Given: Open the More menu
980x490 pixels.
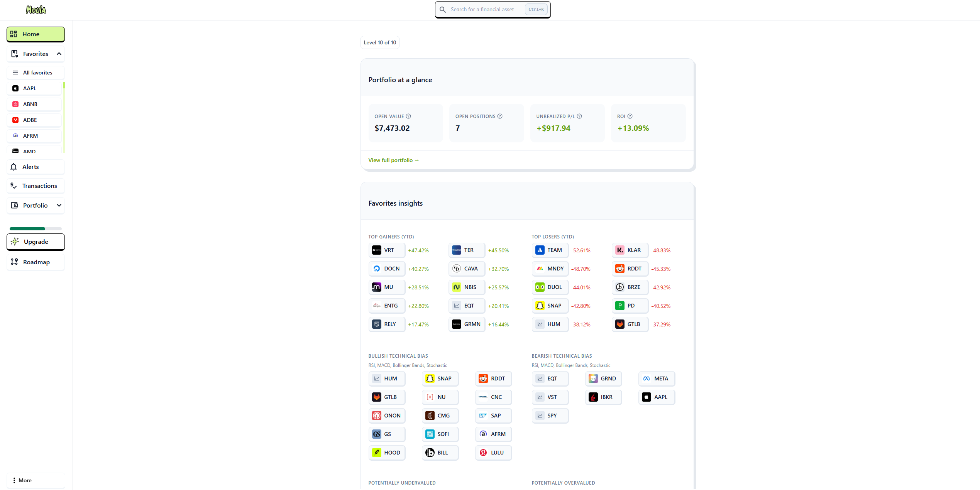Looking at the screenshot, I should (x=36, y=480).
